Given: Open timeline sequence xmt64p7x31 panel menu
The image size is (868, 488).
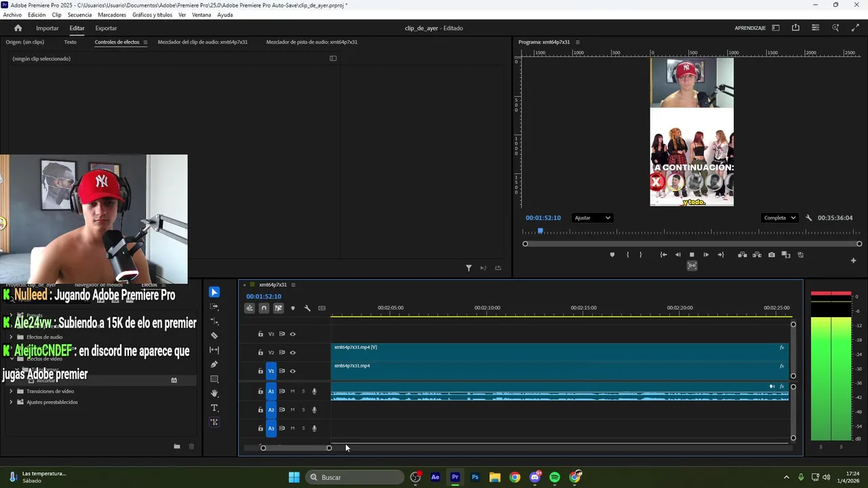Looking at the screenshot, I should [293, 285].
